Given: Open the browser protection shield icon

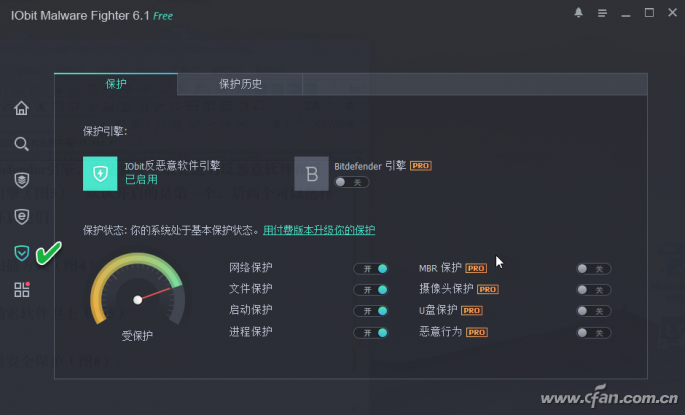Looking at the screenshot, I should coord(21,217).
